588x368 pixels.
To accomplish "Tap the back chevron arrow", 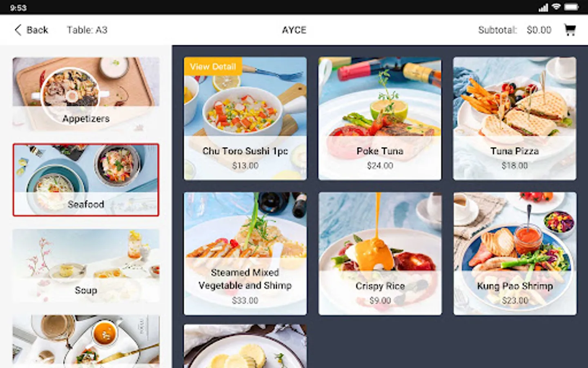I will click(x=18, y=30).
